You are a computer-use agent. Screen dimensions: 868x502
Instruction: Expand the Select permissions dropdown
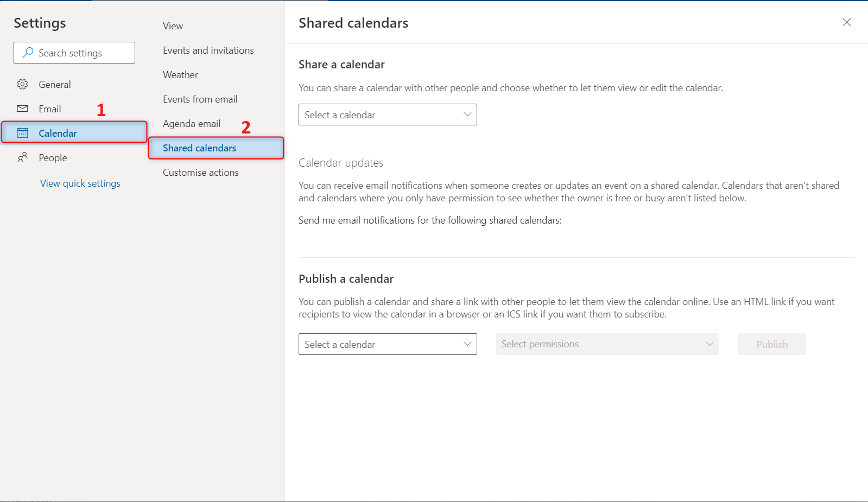607,344
